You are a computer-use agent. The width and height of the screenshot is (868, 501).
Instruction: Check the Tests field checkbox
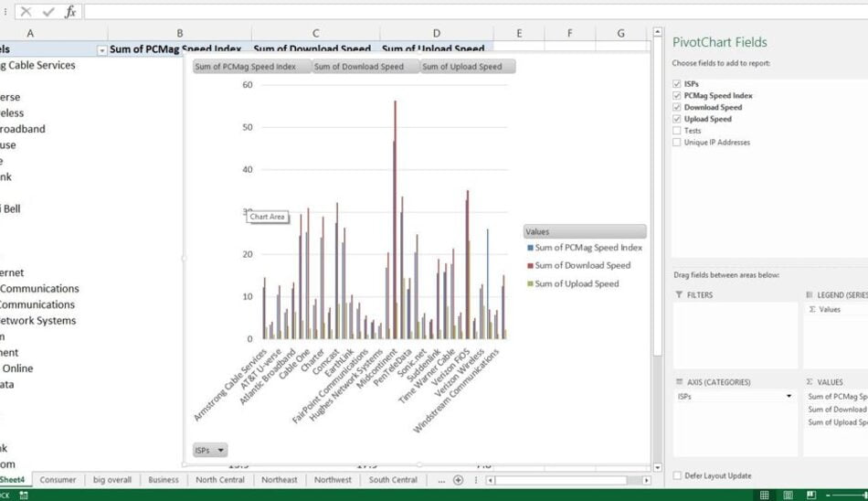(x=676, y=131)
